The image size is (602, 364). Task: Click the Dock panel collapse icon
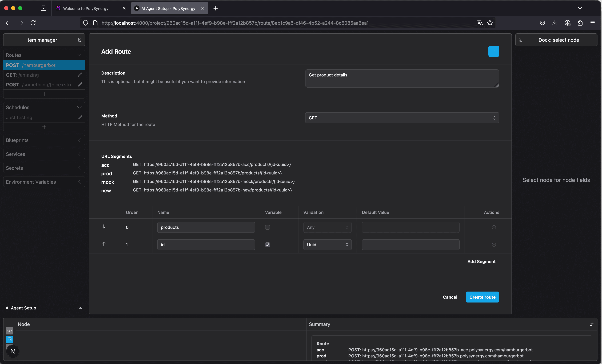[x=520, y=40]
